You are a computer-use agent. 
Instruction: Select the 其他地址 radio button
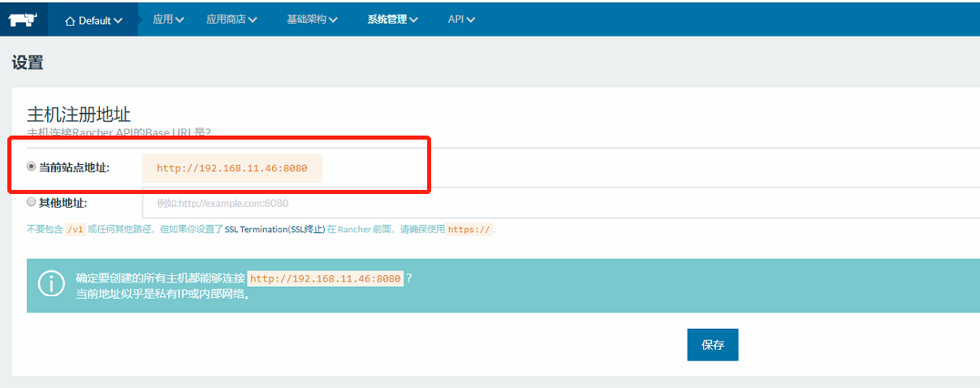click(32, 202)
